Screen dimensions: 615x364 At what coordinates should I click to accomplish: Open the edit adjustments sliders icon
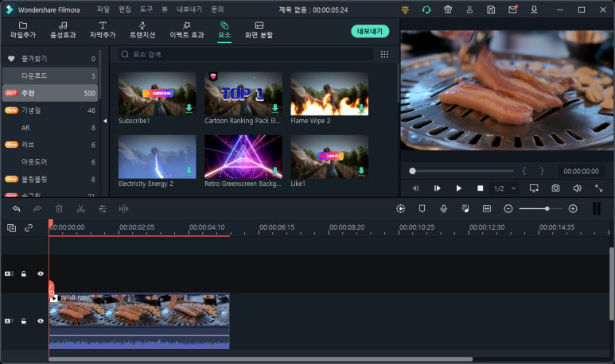coord(103,209)
